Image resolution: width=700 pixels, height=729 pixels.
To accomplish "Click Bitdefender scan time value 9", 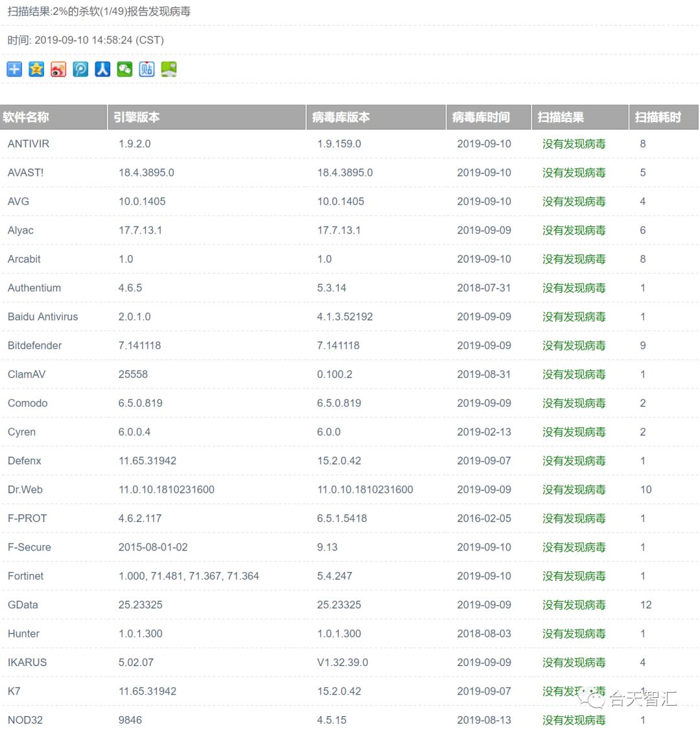I will pos(643,346).
